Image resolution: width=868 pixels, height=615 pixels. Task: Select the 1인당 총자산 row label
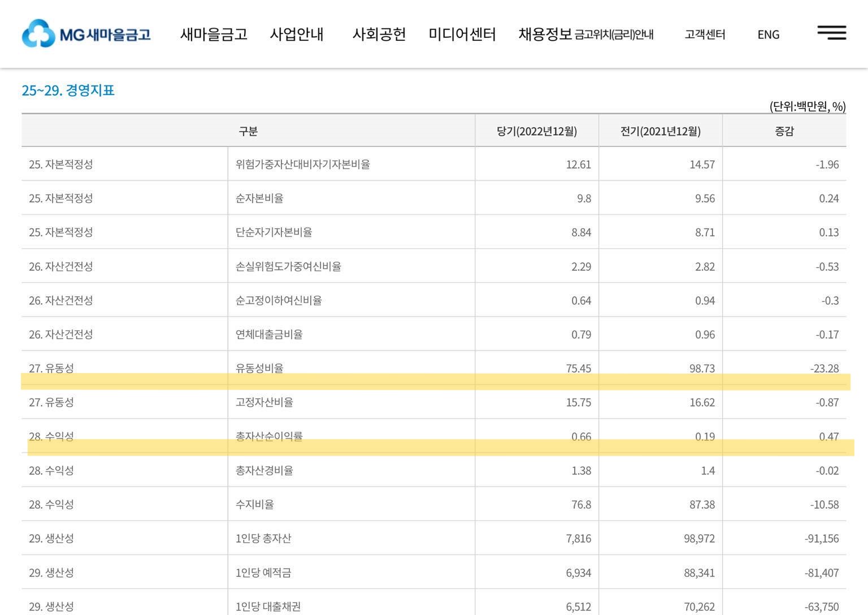click(x=263, y=539)
